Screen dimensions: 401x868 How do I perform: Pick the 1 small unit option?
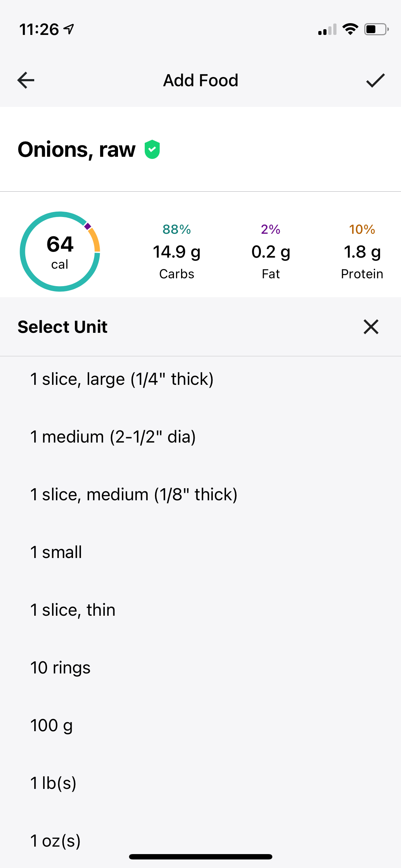point(200,552)
